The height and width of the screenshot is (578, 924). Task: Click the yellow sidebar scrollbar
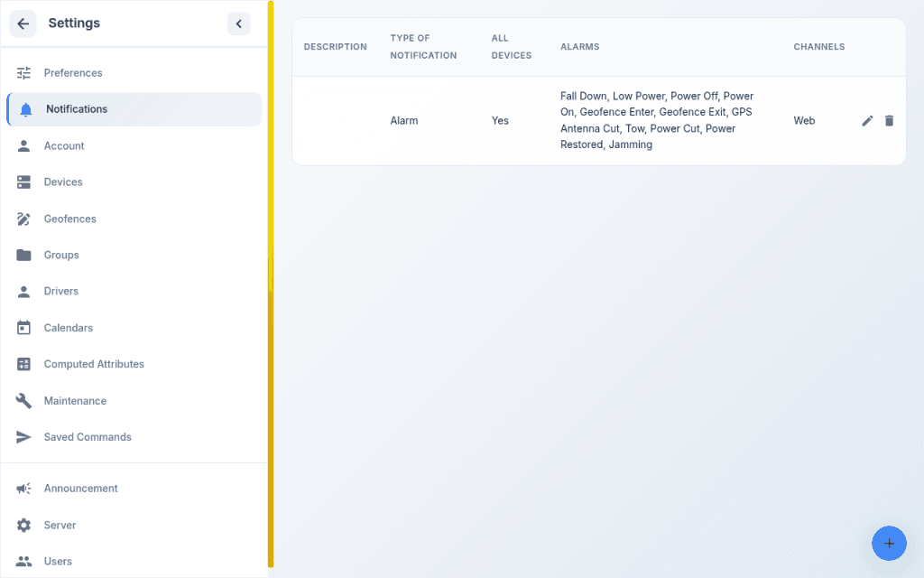271,283
